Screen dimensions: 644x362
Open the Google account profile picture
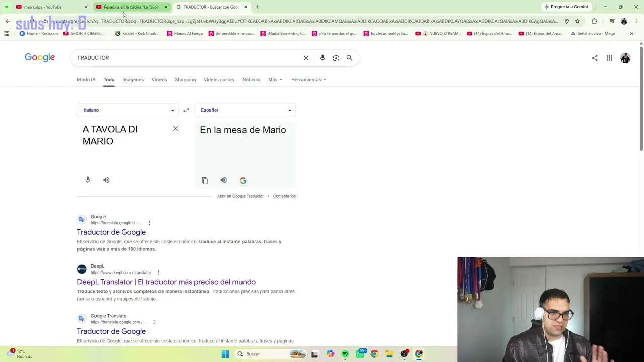point(625,58)
